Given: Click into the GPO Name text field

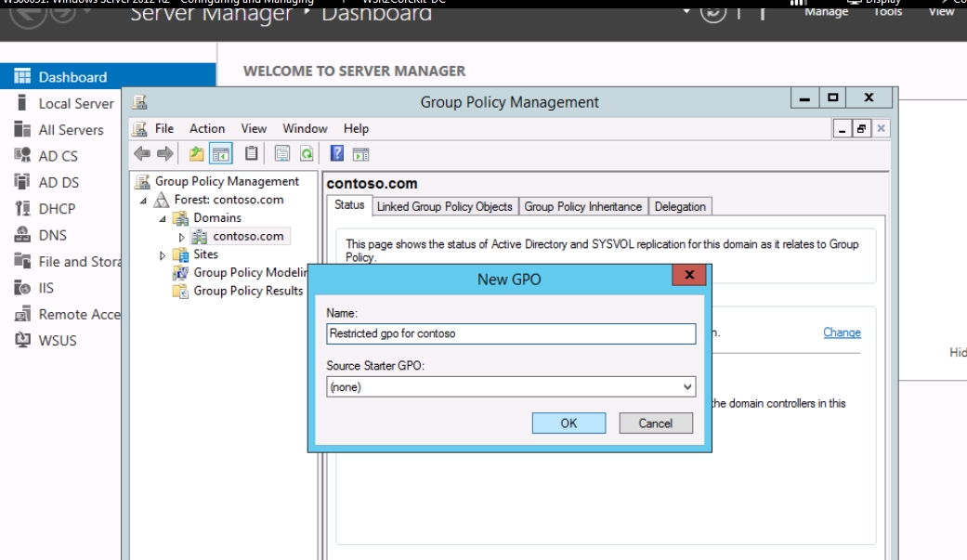Looking at the screenshot, I should pos(511,333).
